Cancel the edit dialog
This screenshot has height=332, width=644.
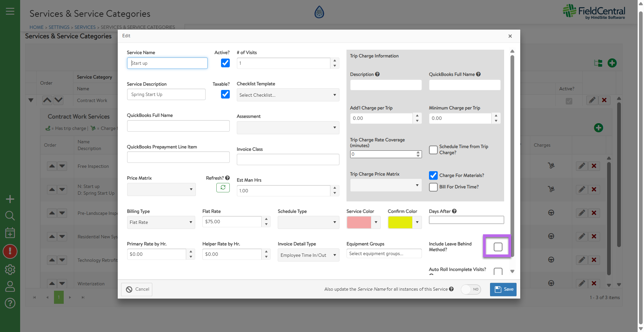(137, 289)
